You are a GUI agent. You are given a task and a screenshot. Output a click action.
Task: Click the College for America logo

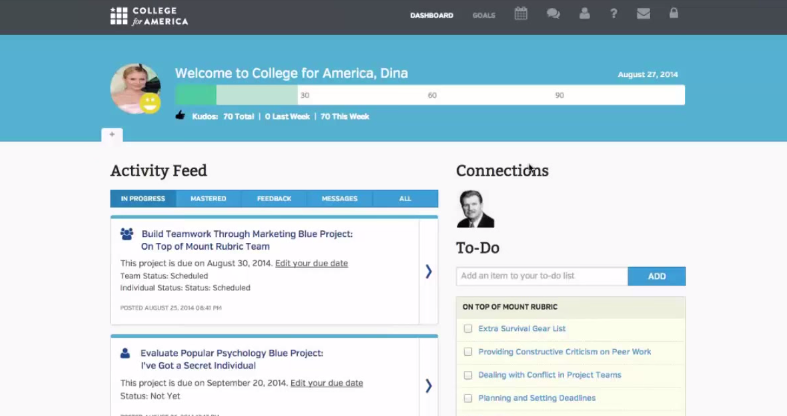[x=149, y=16]
